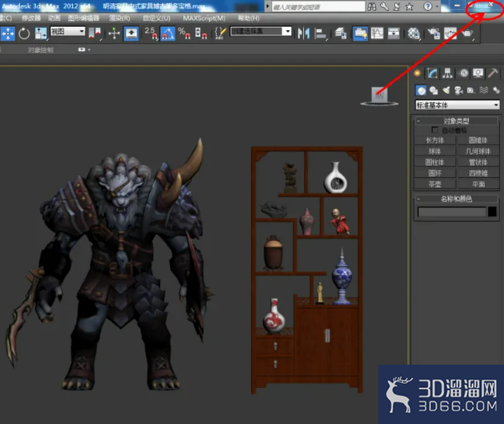Screen dimensions: 504x424
Task: Switch to the Motion command panel tab
Action: click(x=463, y=74)
